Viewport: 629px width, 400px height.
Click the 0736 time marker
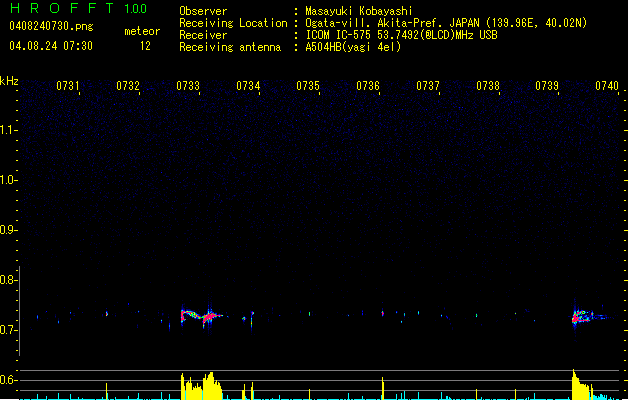(368, 86)
